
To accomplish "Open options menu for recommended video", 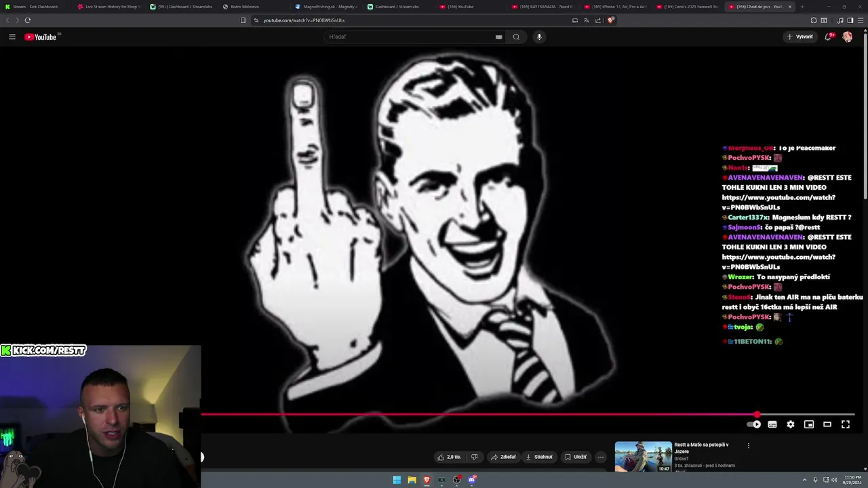I will tap(749, 446).
